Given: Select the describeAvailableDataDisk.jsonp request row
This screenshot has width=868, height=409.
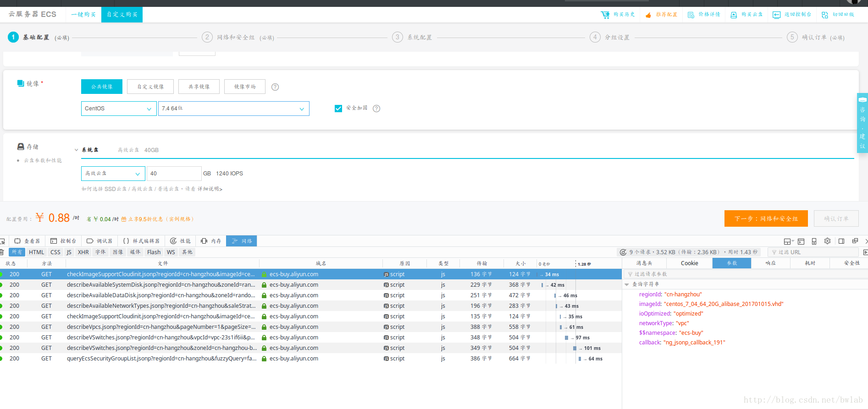Looking at the screenshot, I should coord(310,295).
